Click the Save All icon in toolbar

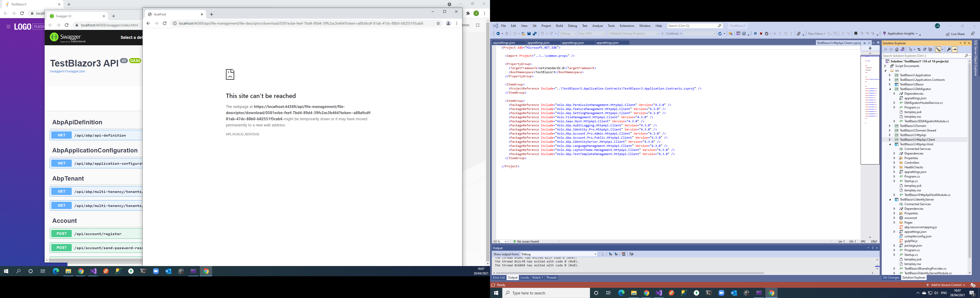(x=534, y=34)
